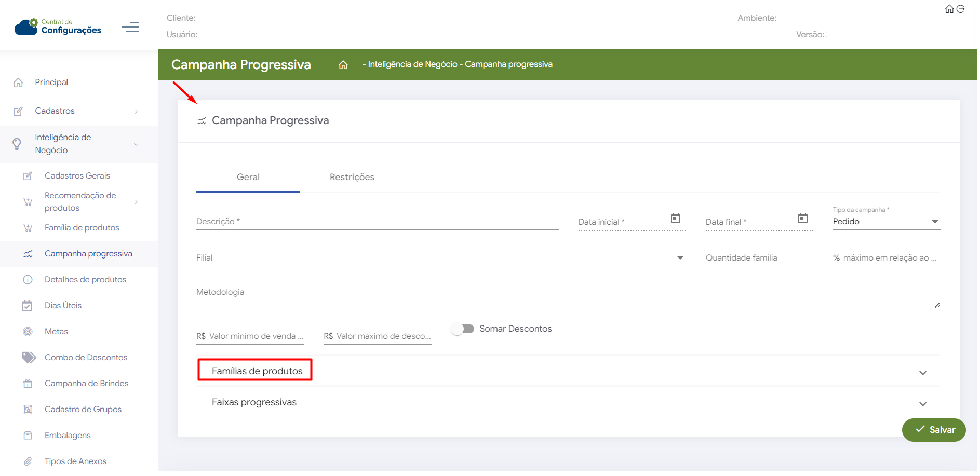Click the logout icon in the top right corner
The width and height of the screenshot is (980, 476).
(x=960, y=9)
